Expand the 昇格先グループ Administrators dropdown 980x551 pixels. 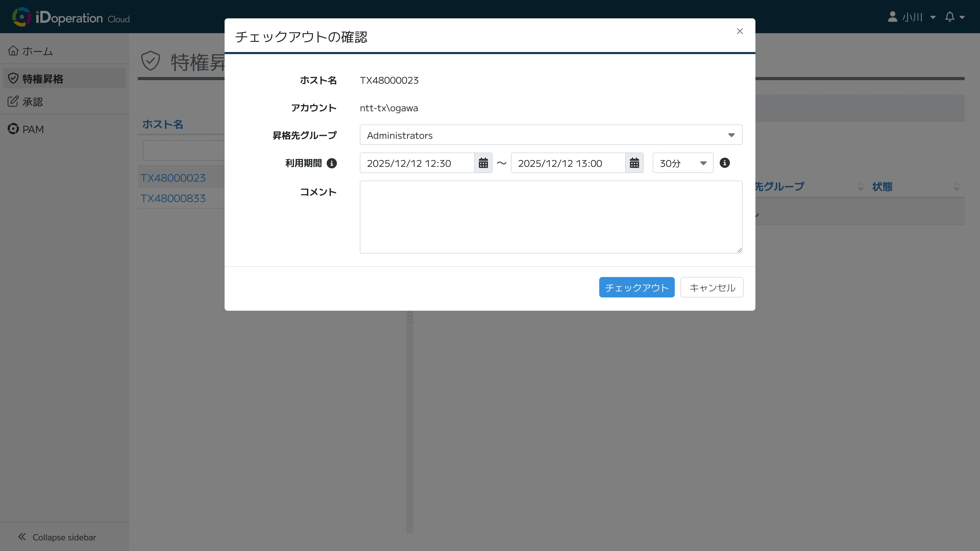[x=550, y=135]
